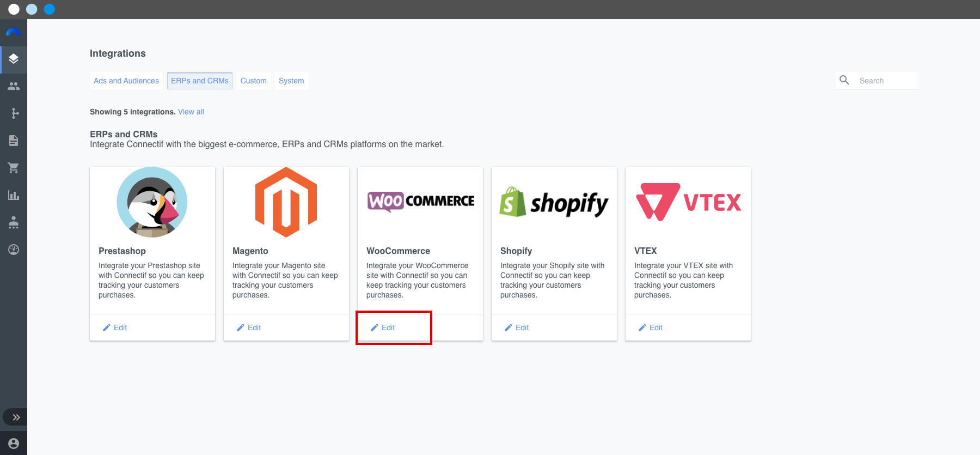Select the ERPs and CRMs tab
Screen dimensions: 980x455
[200, 81]
